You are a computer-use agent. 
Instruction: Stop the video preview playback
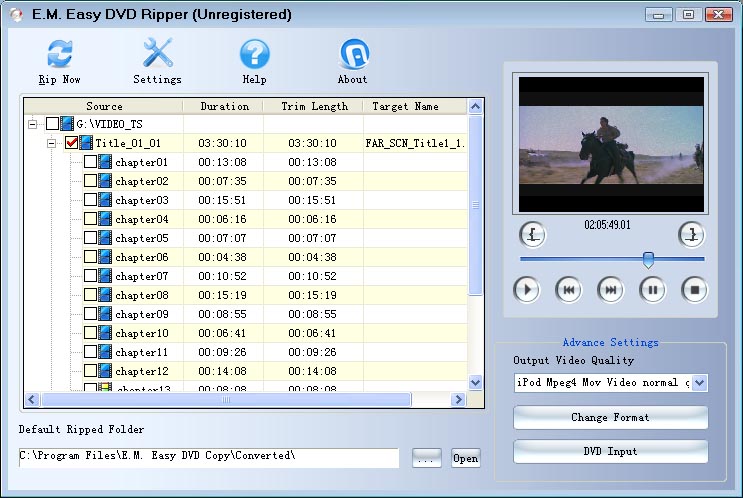point(694,290)
